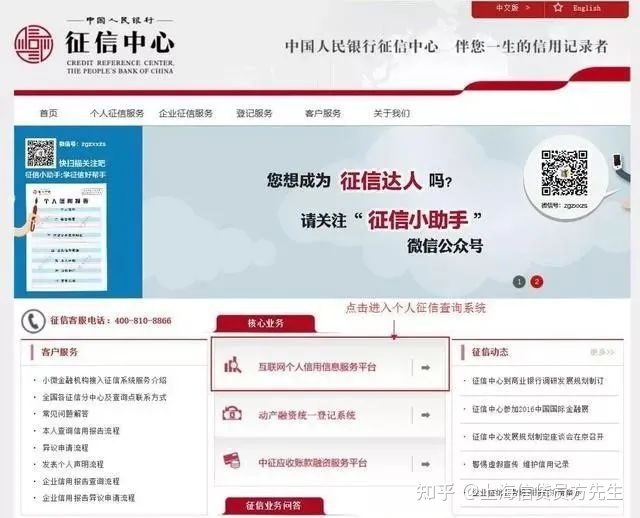Click the card icon beside 中征应收账款融资服务平台

(x=232, y=460)
